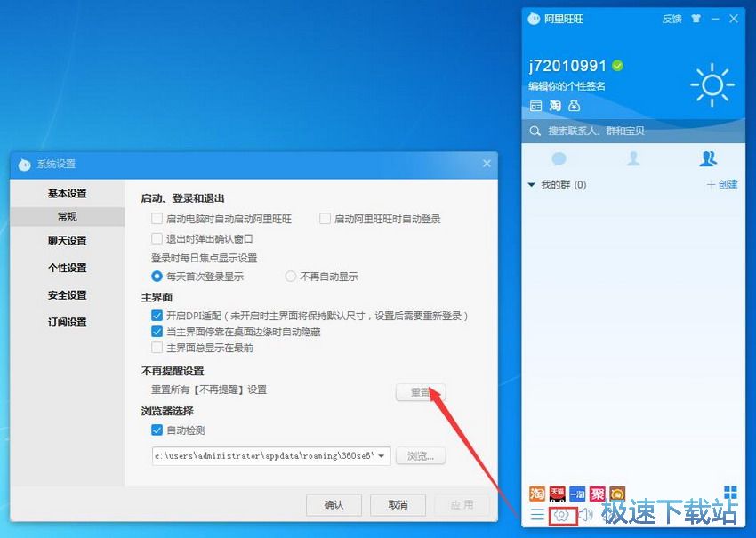Image resolution: width=756 pixels, height=538 pixels.
Task: Check 退出时弹出确认窗口
Action: 157,238
